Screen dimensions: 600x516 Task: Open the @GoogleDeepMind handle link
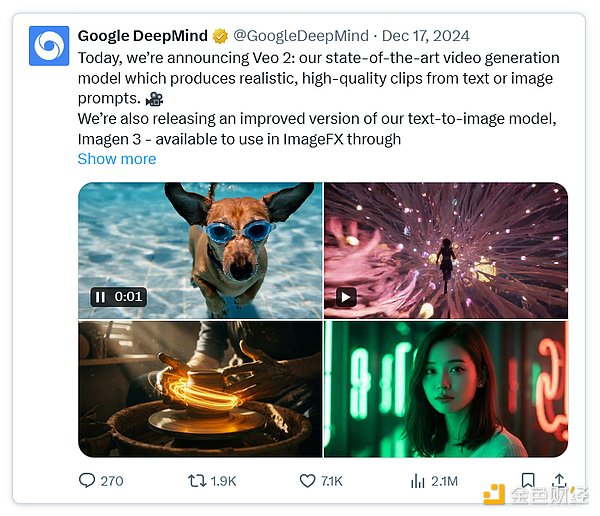[299, 36]
